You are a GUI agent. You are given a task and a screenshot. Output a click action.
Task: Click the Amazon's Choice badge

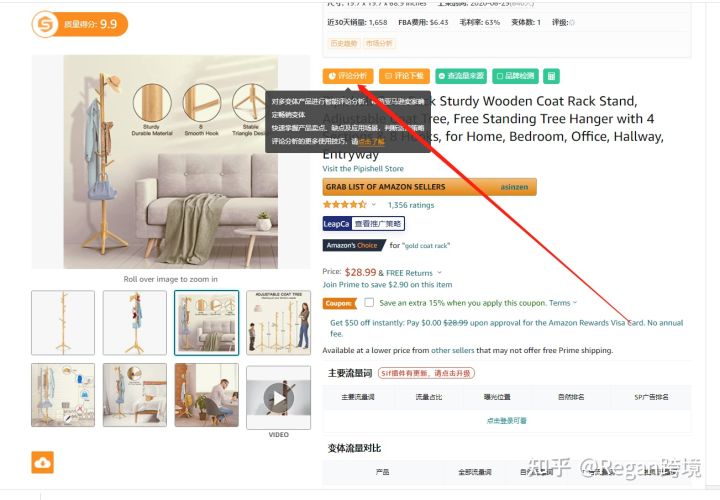pyautogui.click(x=354, y=246)
